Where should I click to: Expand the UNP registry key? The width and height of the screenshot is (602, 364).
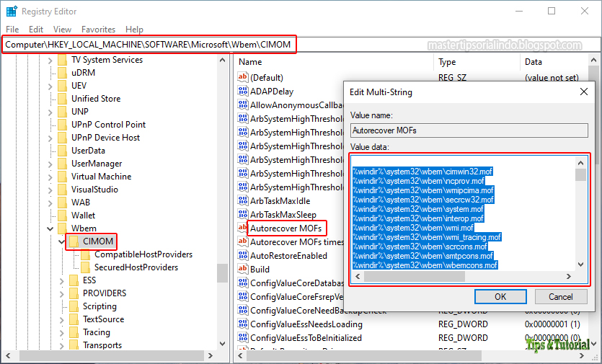click(x=50, y=112)
